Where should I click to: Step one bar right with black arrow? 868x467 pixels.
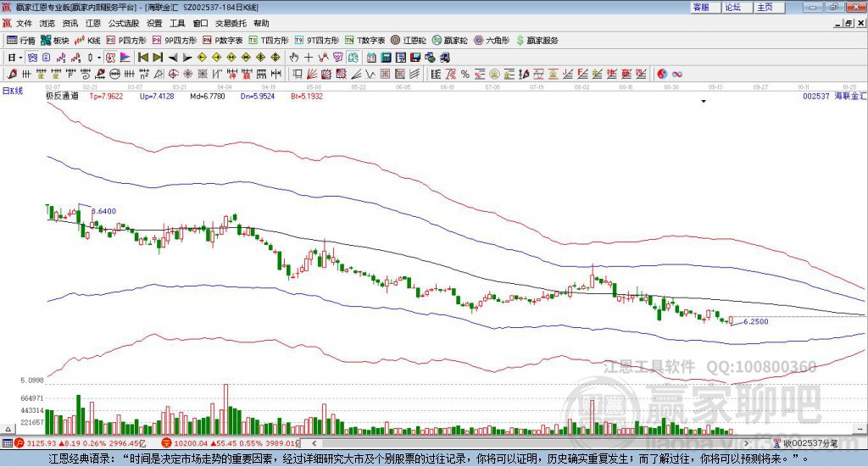[187, 58]
